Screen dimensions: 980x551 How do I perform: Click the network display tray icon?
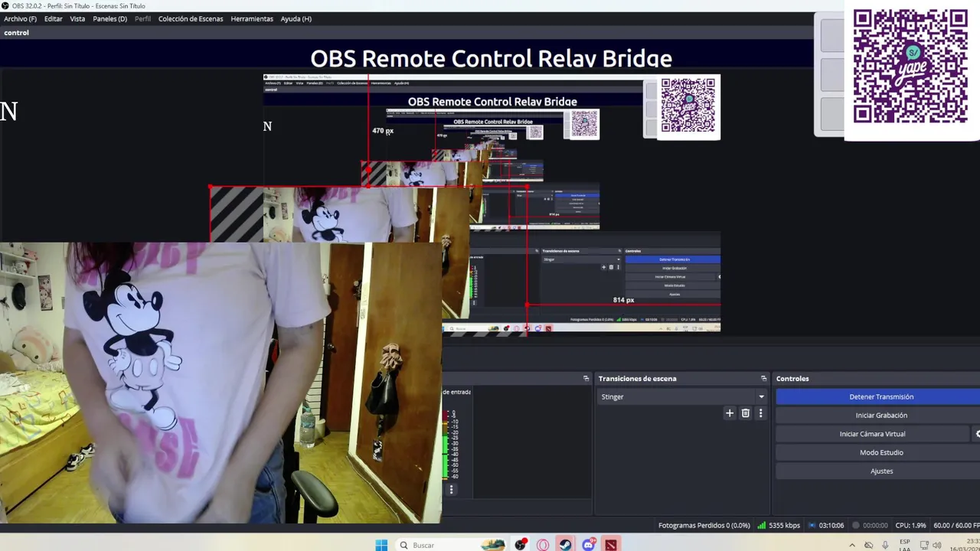[x=923, y=545]
